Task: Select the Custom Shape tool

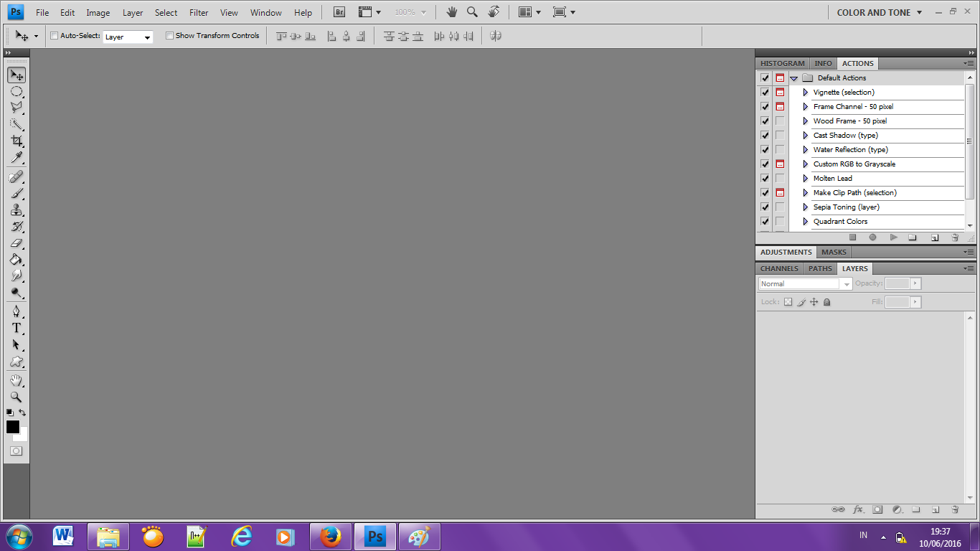Action: point(17,361)
